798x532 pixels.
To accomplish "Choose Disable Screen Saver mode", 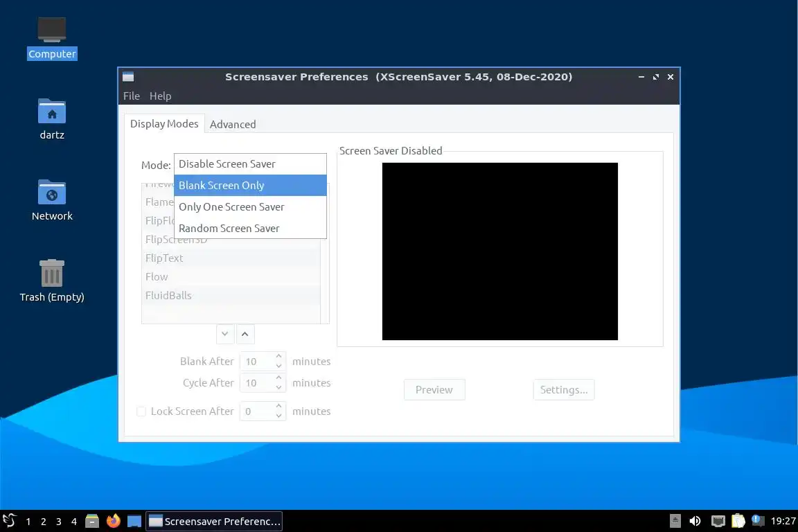I will coord(250,164).
